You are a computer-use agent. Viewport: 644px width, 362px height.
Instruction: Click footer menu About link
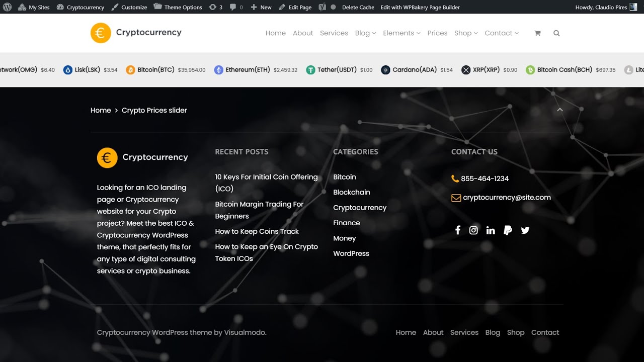pos(433,332)
